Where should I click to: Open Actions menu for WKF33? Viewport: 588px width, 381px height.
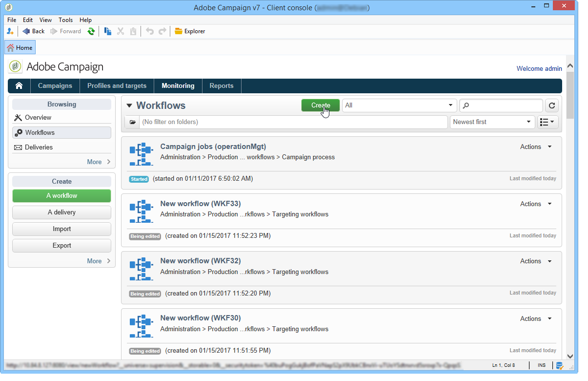[536, 204]
